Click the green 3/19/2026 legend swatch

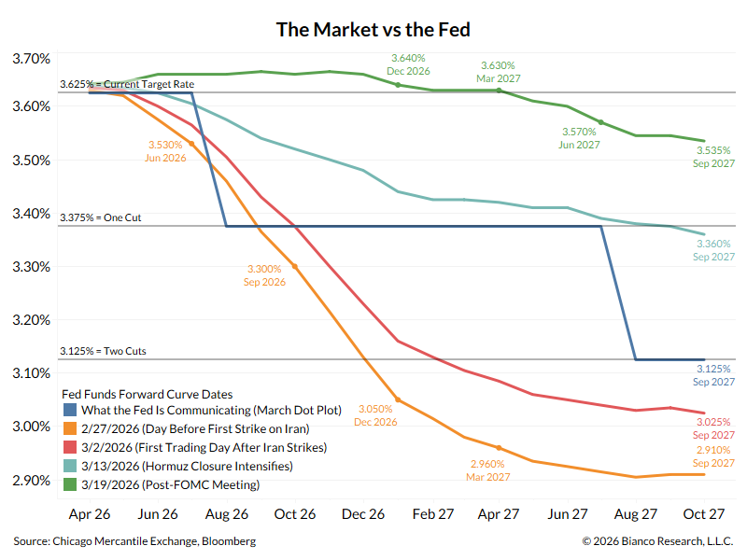tap(71, 484)
